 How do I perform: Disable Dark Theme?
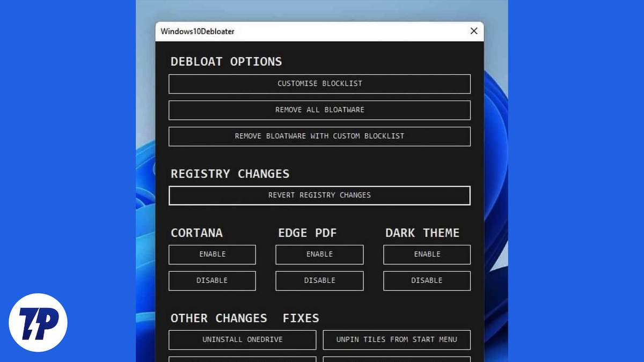coord(427,280)
